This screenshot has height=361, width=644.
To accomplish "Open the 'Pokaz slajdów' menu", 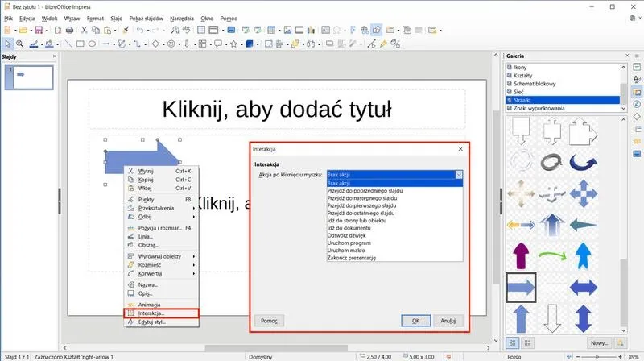I will click(x=147, y=19).
